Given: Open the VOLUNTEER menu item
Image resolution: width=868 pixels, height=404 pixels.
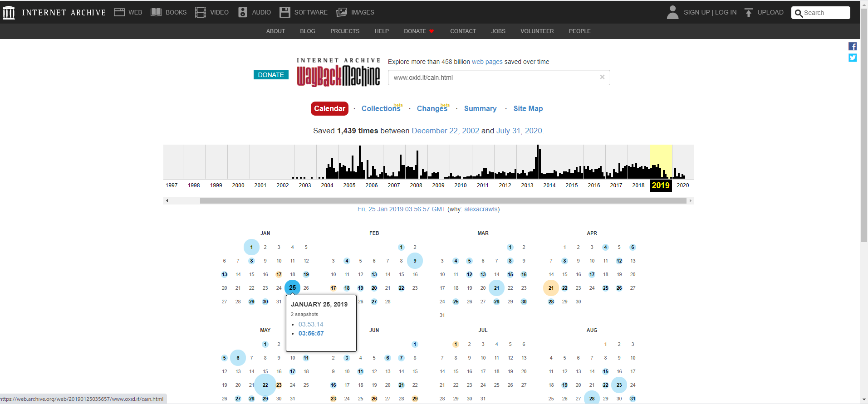Looking at the screenshot, I should (x=537, y=31).
